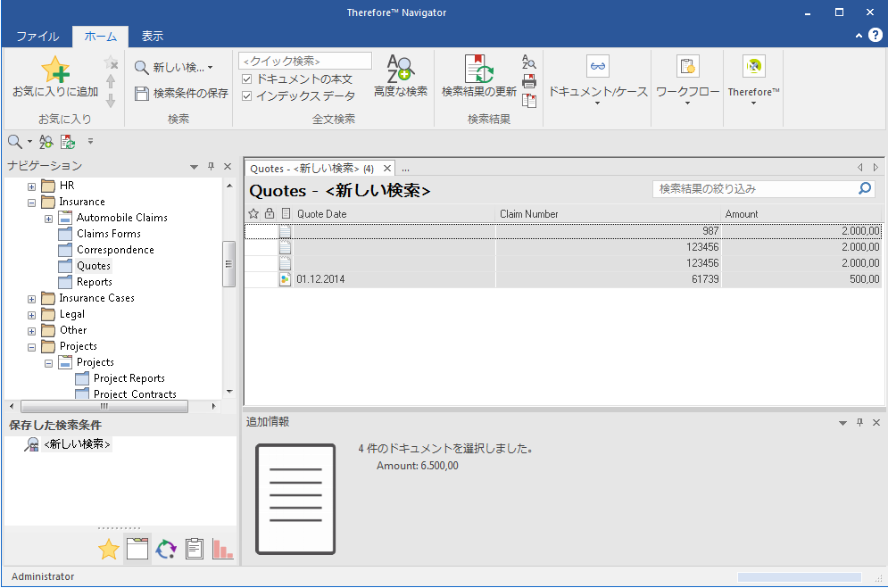Click the A-Z find in results icon

tap(529, 62)
